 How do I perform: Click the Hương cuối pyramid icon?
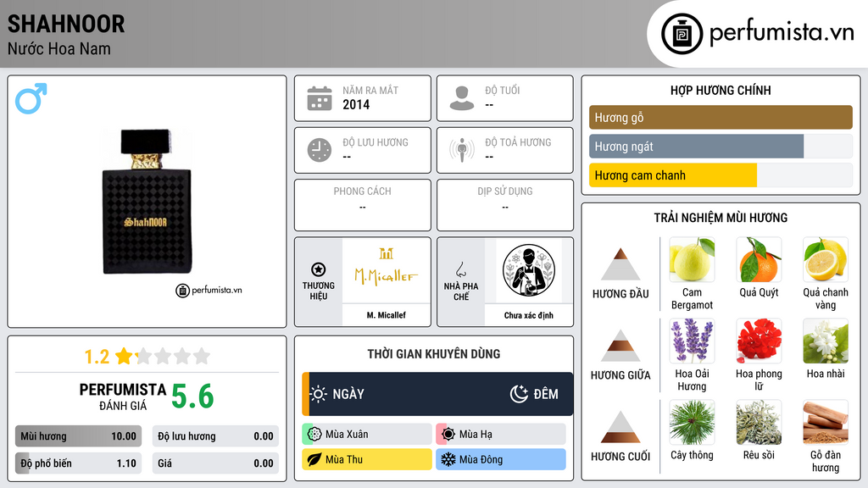(x=620, y=427)
